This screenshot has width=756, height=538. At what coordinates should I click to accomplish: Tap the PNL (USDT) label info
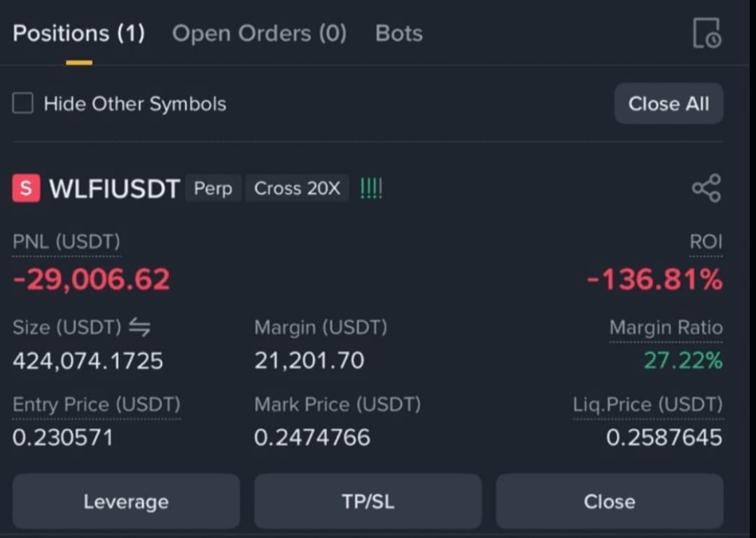pyautogui.click(x=66, y=242)
